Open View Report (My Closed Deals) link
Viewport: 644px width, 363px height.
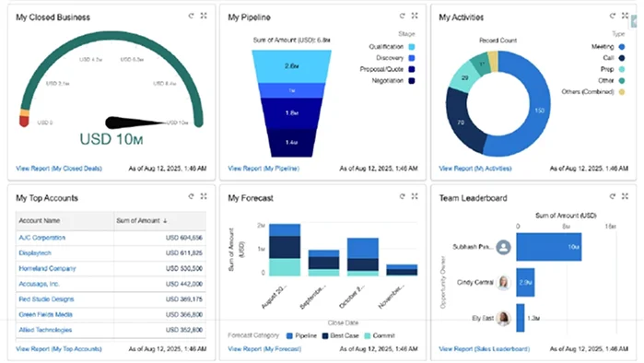[x=59, y=169]
